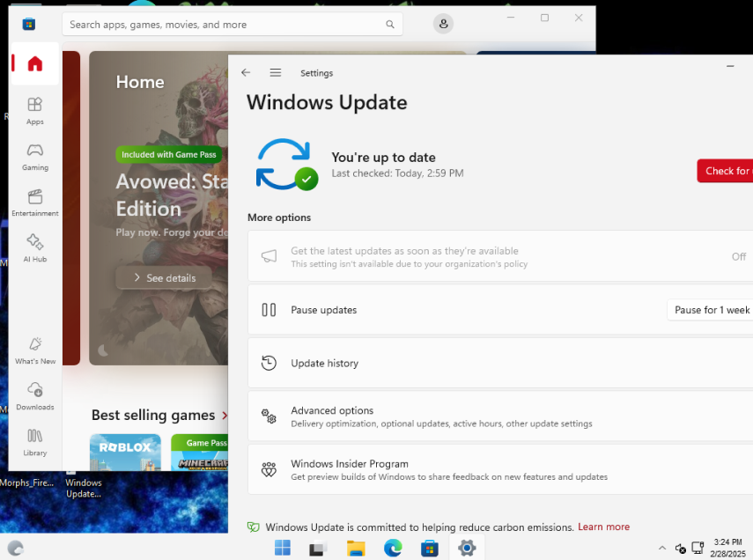The height and width of the screenshot is (560, 753).
Task: Click the Windows Update page heading
Action: point(327,102)
